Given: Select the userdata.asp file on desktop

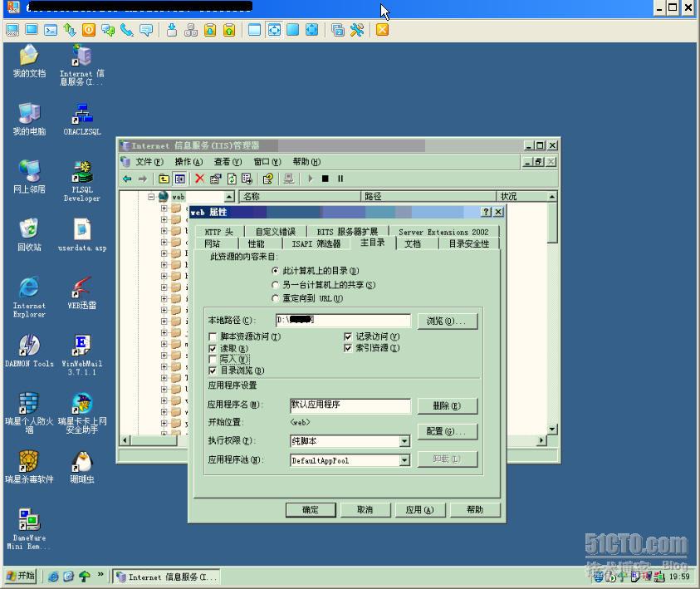Looking at the screenshot, I should 82,235.
